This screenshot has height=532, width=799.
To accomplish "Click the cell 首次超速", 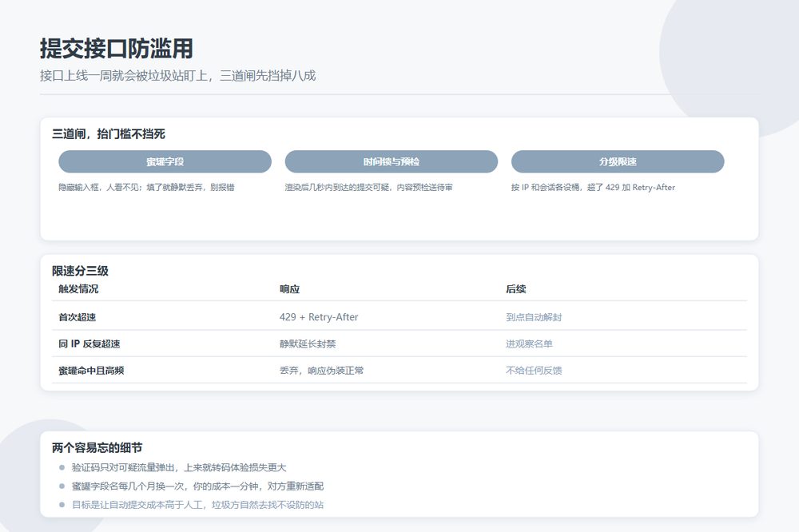I will pyautogui.click(x=78, y=317).
